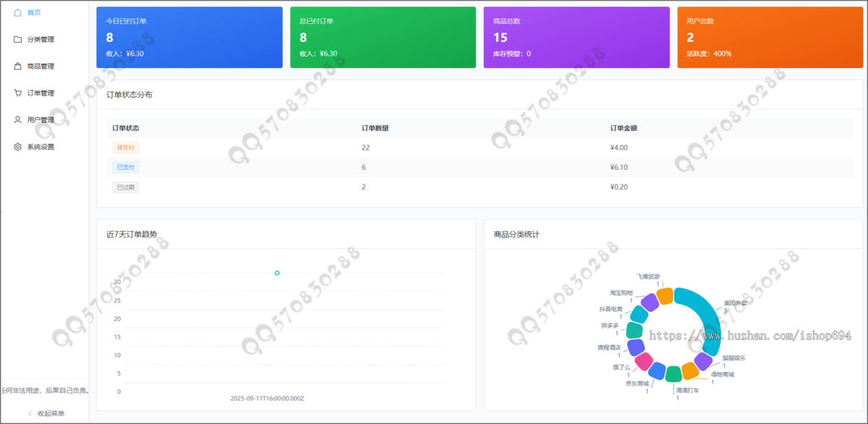Click the x-axis date label 2025-09-11T16:00:00.000Z
This screenshot has height=424, width=868.
pyautogui.click(x=268, y=398)
